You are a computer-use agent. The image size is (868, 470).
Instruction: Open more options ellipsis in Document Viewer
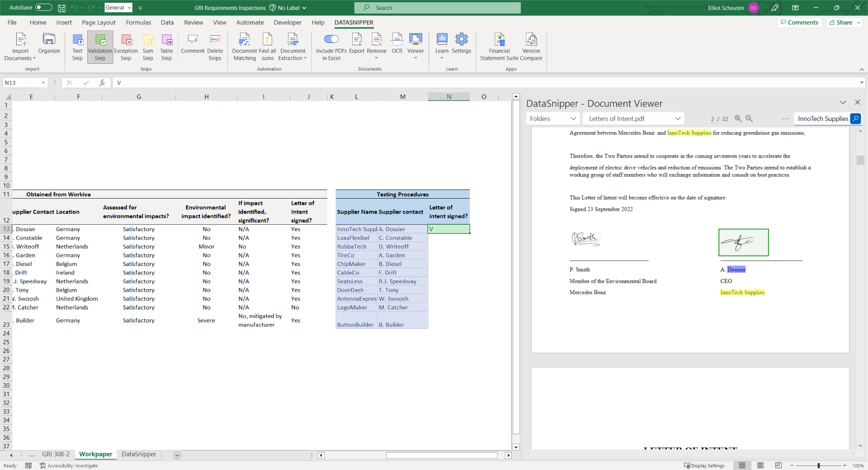pos(785,119)
